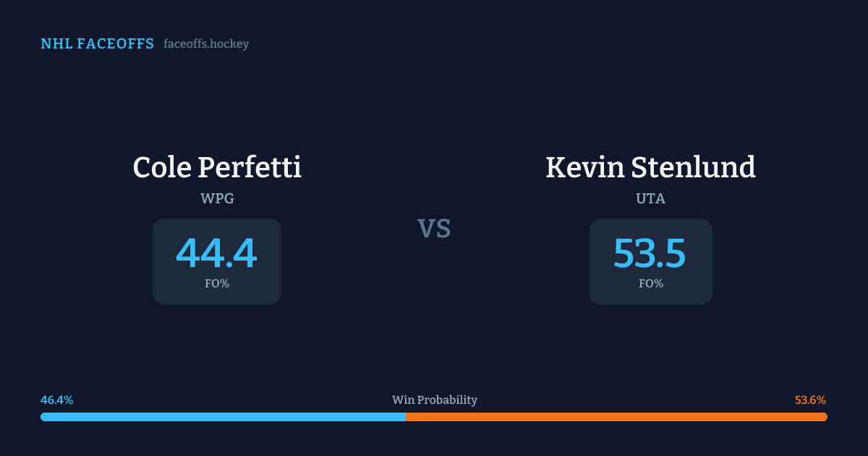Select the Kevin Stenlund player name
This screenshot has height=456, width=868.
coord(650,167)
